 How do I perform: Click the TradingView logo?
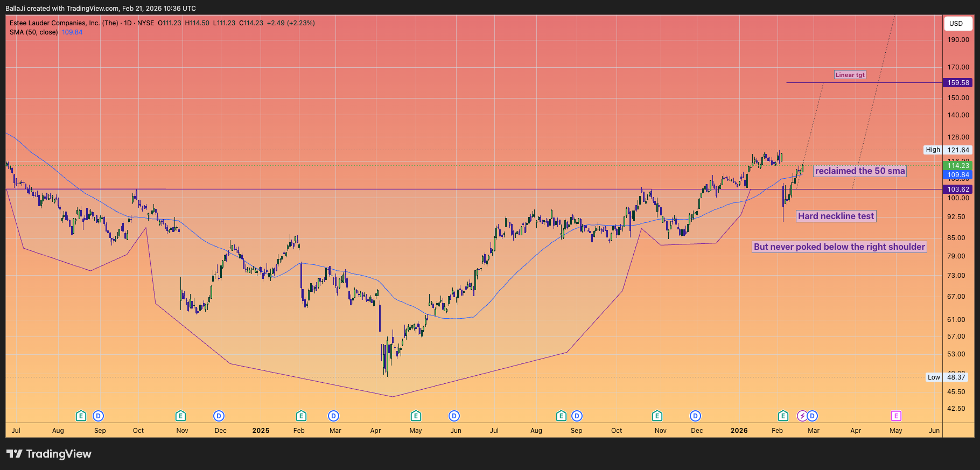(x=49, y=454)
